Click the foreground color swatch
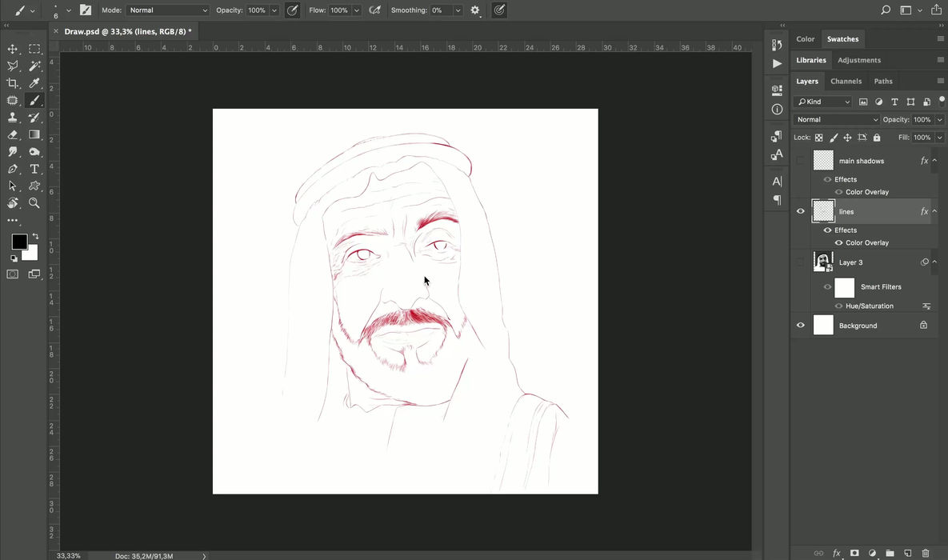Screen dimensions: 948x560 (x=19, y=241)
